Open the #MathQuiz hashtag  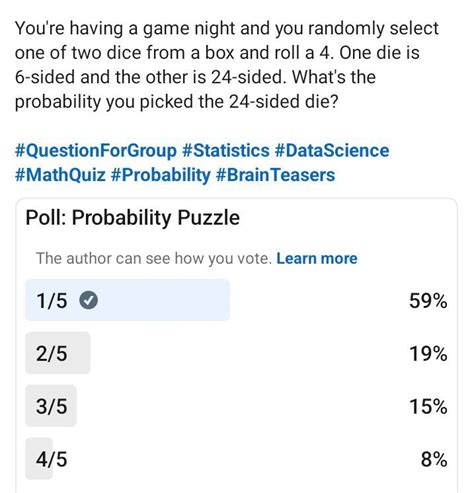point(60,175)
